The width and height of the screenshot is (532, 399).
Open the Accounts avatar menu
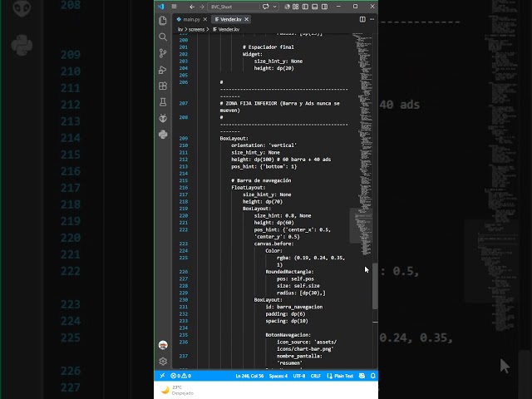tap(163, 345)
